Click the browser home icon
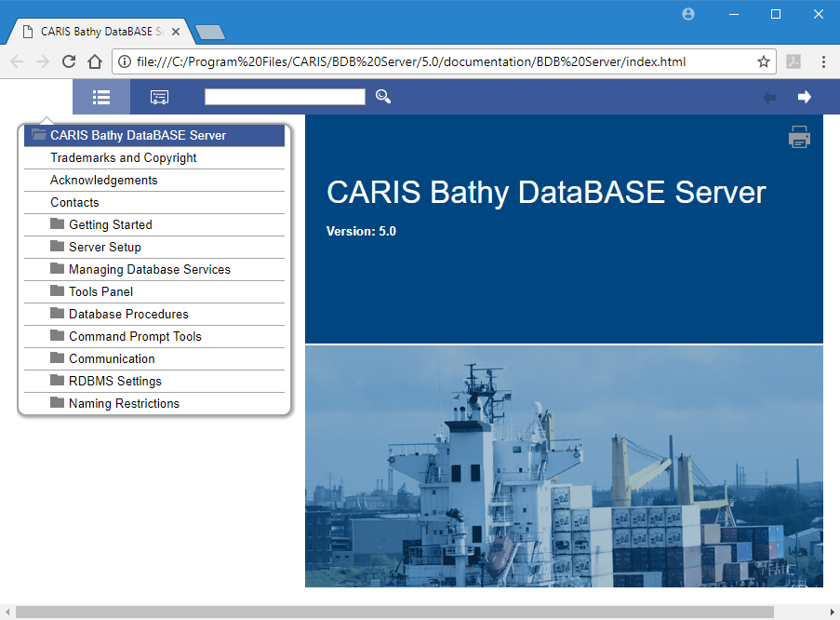The width and height of the screenshot is (840, 620). pyautogui.click(x=95, y=61)
